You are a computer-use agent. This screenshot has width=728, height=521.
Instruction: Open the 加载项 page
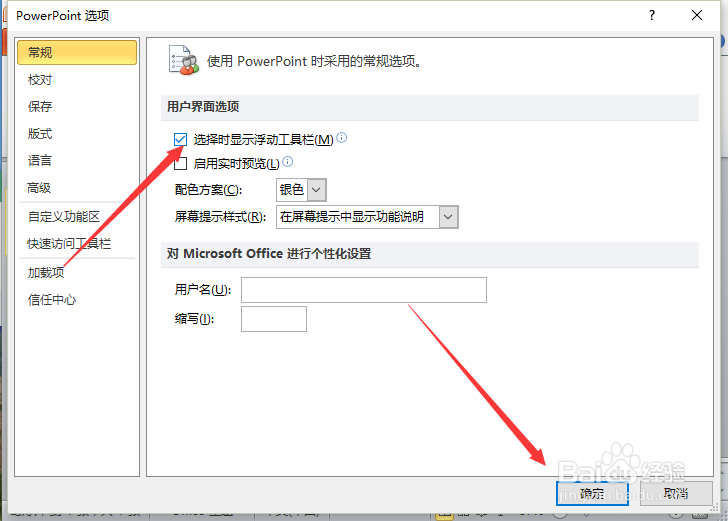[x=46, y=273]
